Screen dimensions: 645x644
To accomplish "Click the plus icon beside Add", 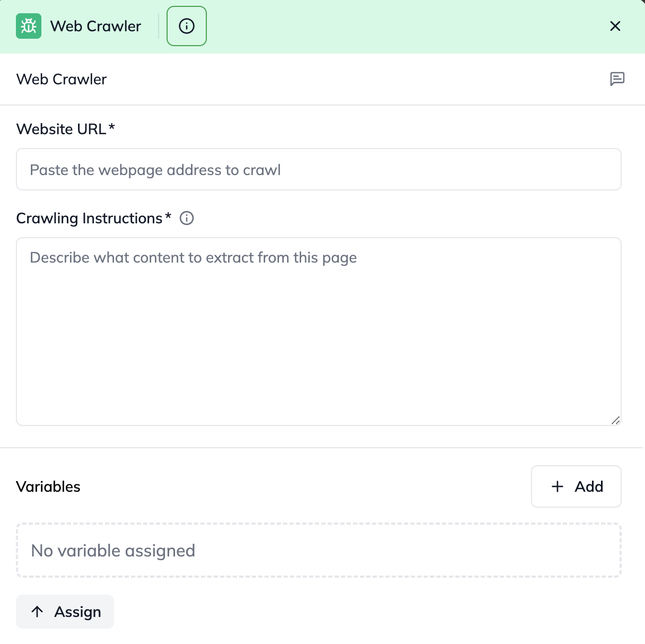I will [x=557, y=486].
